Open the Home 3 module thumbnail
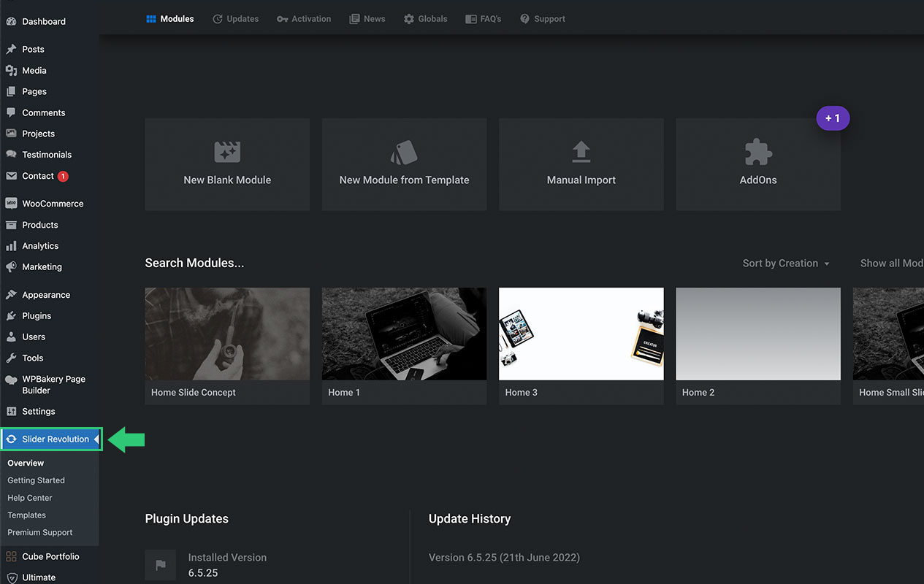Viewport: 924px width, 584px height. coord(581,334)
